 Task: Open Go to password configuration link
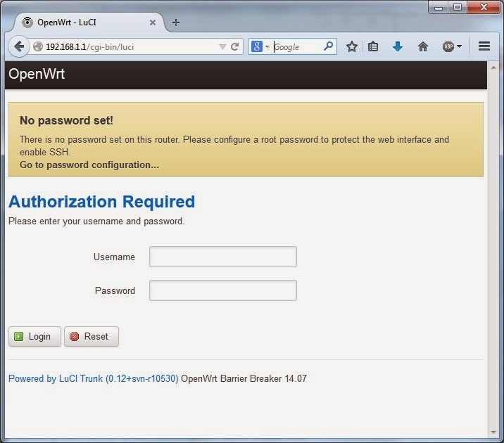[x=89, y=165]
